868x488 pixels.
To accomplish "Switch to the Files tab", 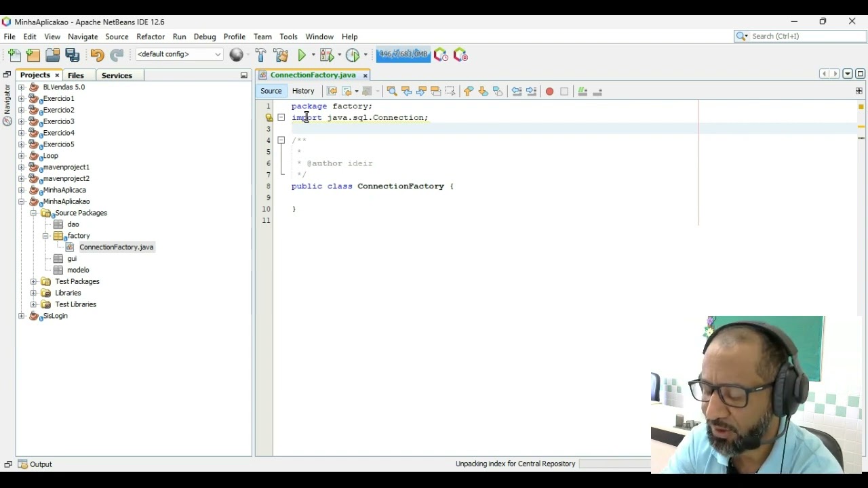I will 76,75.
